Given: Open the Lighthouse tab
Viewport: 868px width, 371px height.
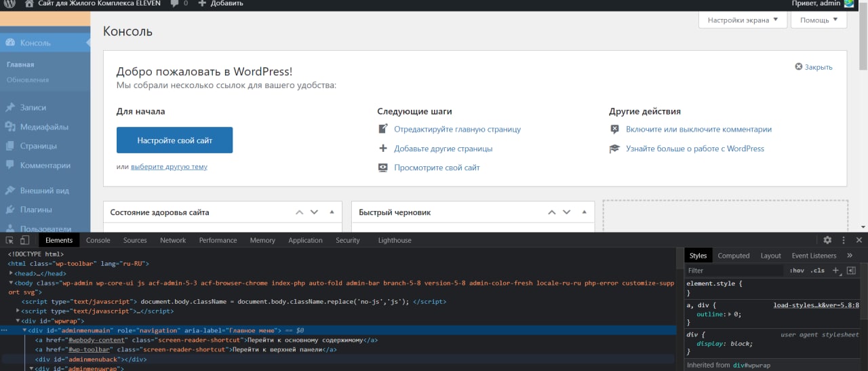Looking at the screenshot, I should [x=395, y=240].
